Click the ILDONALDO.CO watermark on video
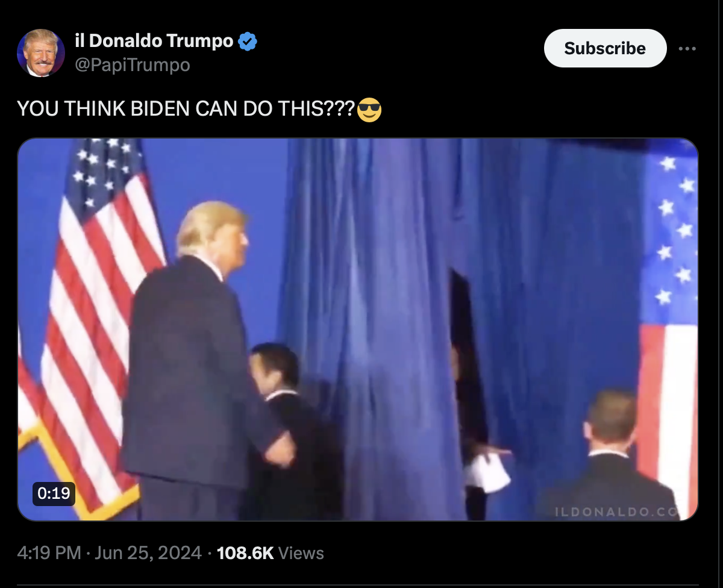723x588 pixels. point(617,511)
